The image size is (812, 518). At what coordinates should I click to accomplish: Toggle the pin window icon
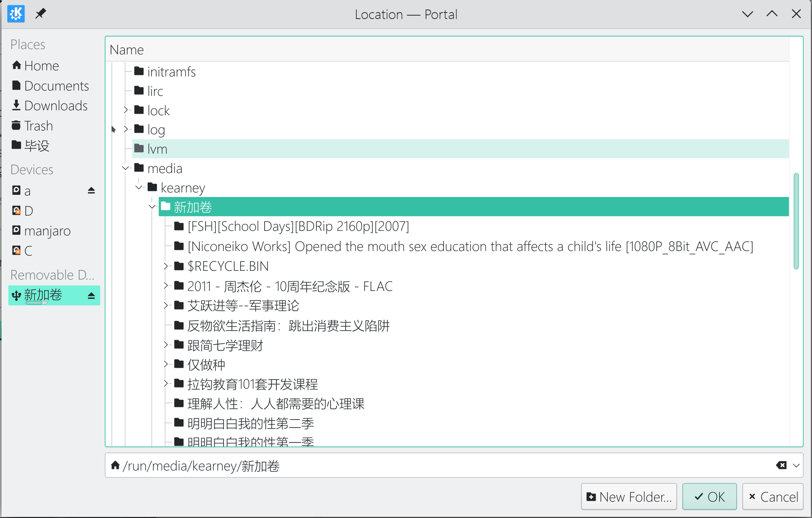40,14
